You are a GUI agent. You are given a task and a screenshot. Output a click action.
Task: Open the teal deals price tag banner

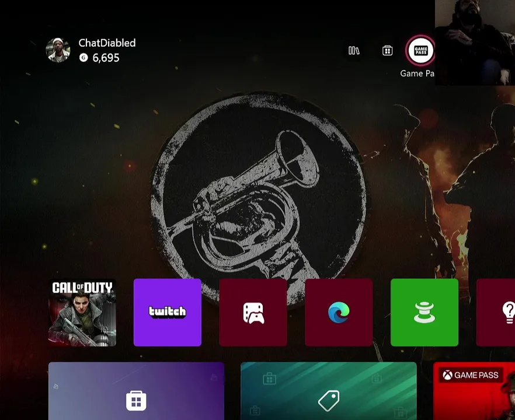pyautogui.click(x=328, y=391)
